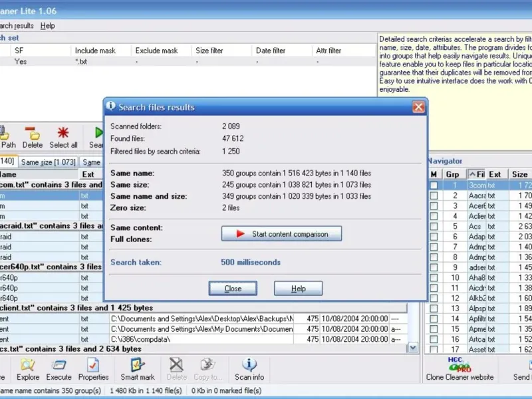Click the Include mask column header
This screenshot has height=399, width=532.
(101, 51)
